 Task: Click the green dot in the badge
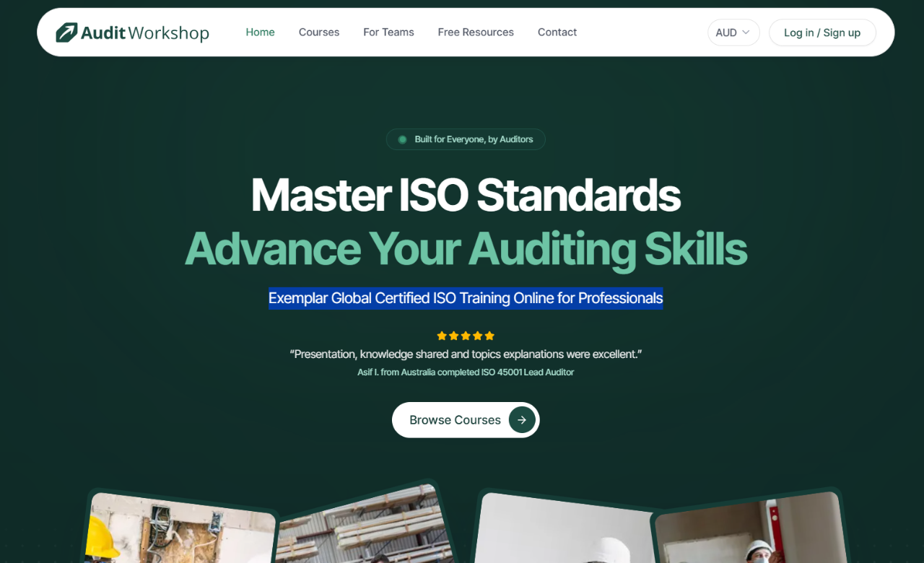[403, 139]
